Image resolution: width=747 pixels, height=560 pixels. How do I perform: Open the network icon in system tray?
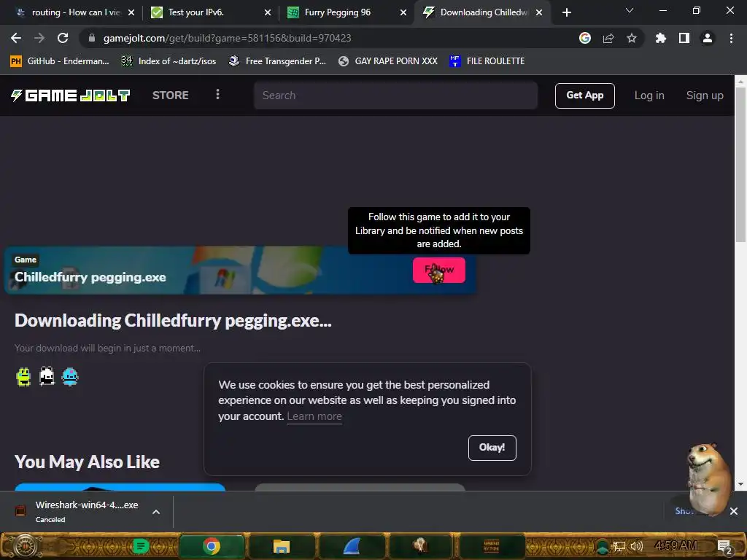[x=619, y=547]
